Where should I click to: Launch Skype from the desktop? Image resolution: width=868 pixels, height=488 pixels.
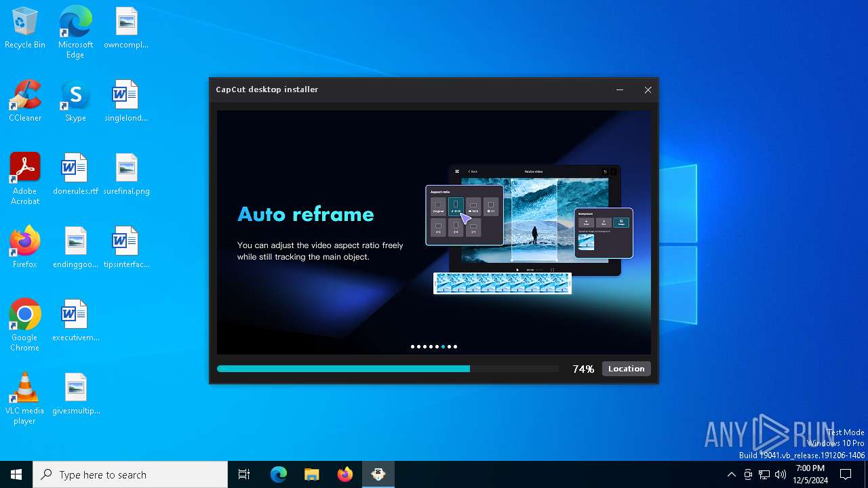click(75, 102)
